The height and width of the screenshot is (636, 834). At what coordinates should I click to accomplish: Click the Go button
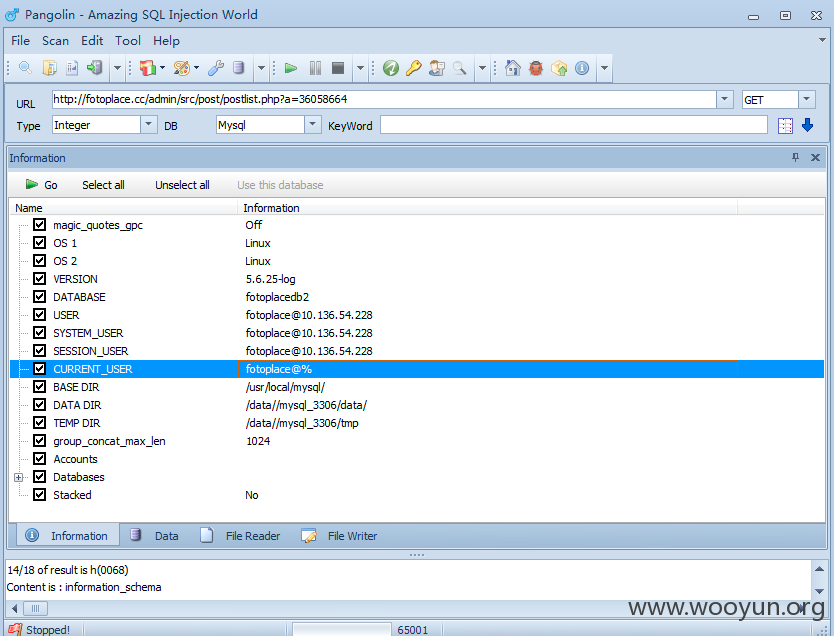point(41,185)
